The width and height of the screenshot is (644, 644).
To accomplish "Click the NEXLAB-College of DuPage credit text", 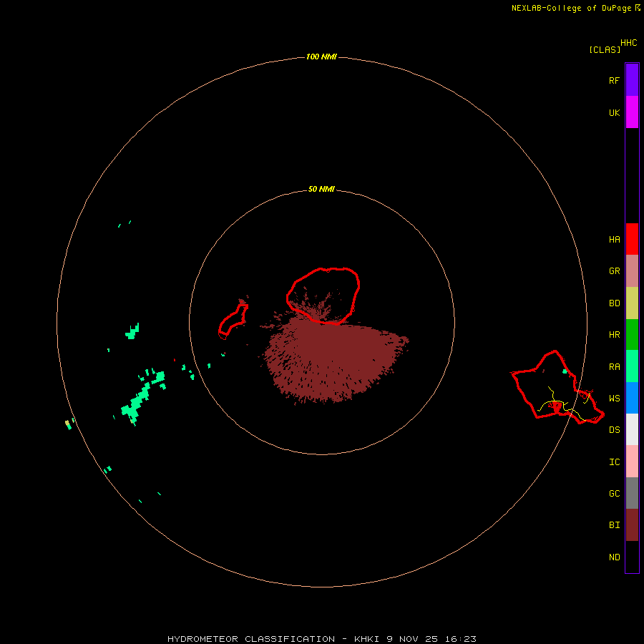I will (571, 8).
